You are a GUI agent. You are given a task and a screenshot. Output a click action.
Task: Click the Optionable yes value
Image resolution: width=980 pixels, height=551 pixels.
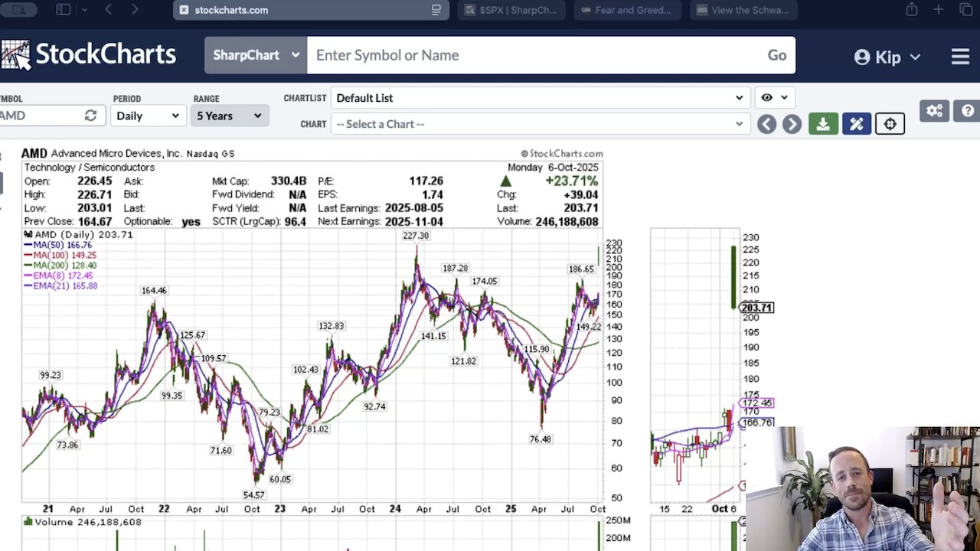[x=191, y=222]
